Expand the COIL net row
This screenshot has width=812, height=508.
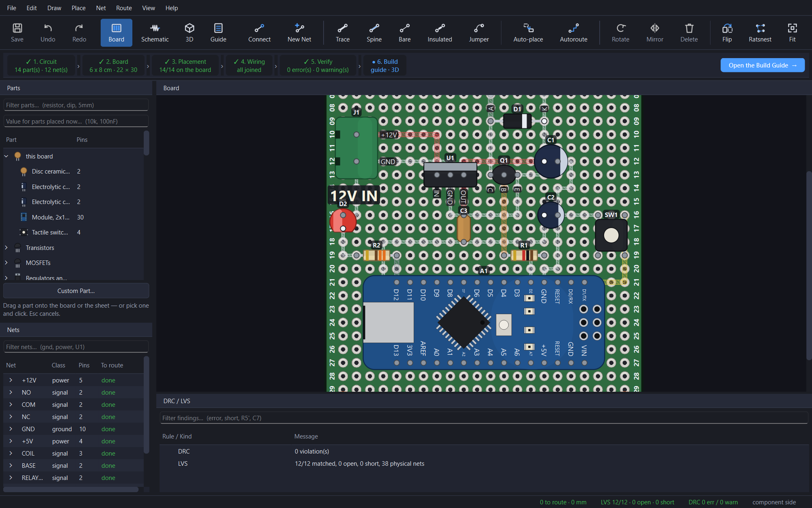pyautogui.click(x=11, y=453)
